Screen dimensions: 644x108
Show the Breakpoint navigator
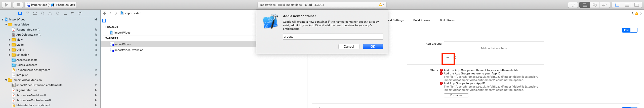(x=73, y=13)
